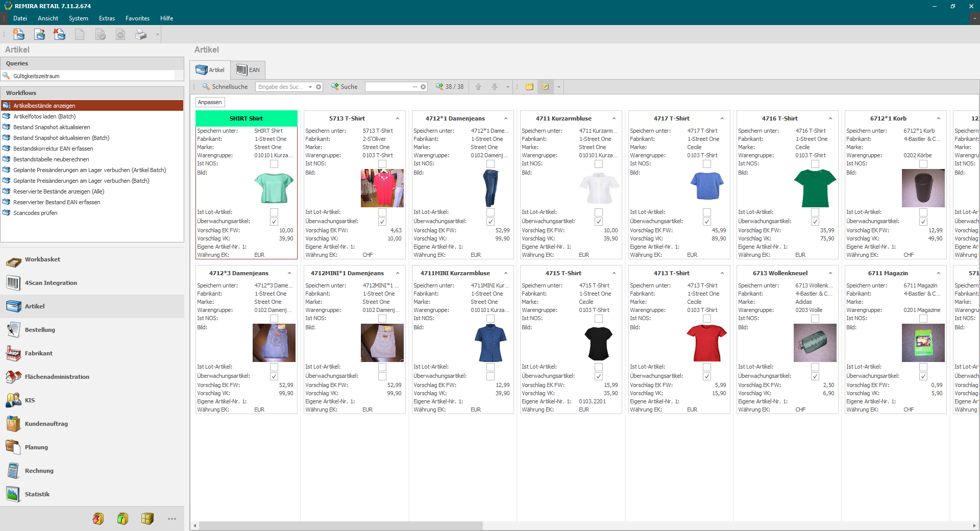Click the print icon in the toolbar
The height and width of the screenshot is (531, 980).
[140, 34]
